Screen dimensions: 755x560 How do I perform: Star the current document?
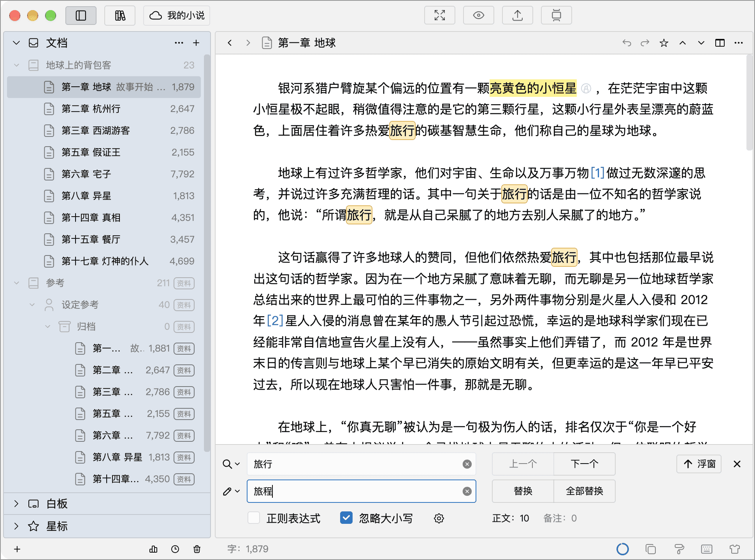tap(664, 43)
